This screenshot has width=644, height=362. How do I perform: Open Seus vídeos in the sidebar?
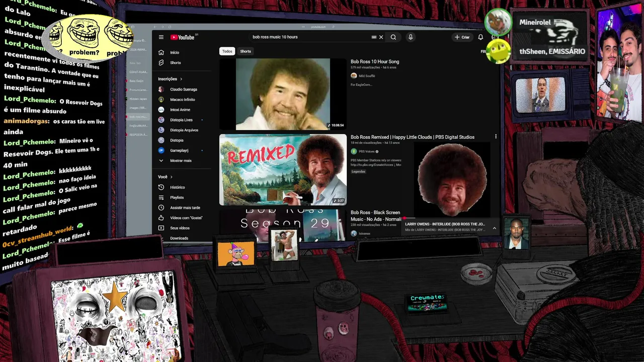[x=180, y=228]
